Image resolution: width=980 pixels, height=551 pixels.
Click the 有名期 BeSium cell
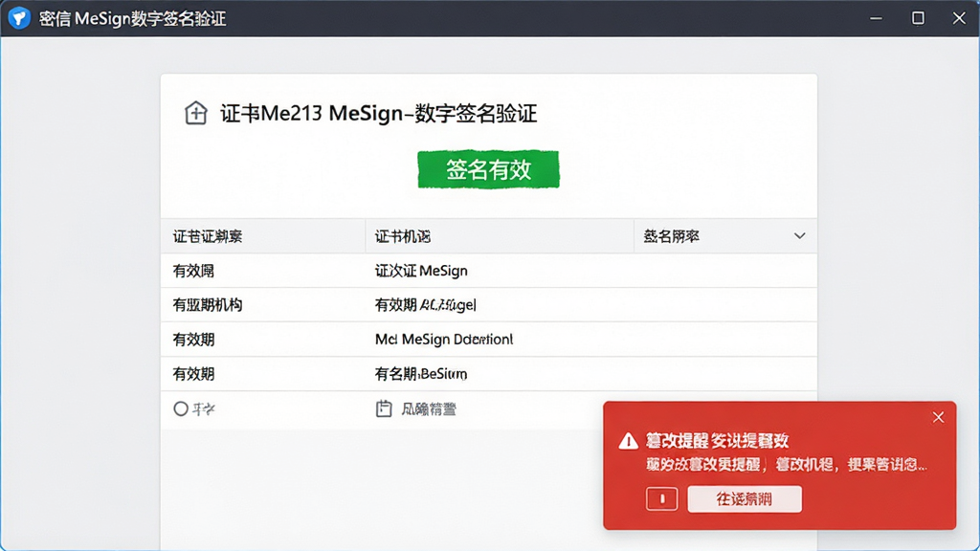point(421,374)
